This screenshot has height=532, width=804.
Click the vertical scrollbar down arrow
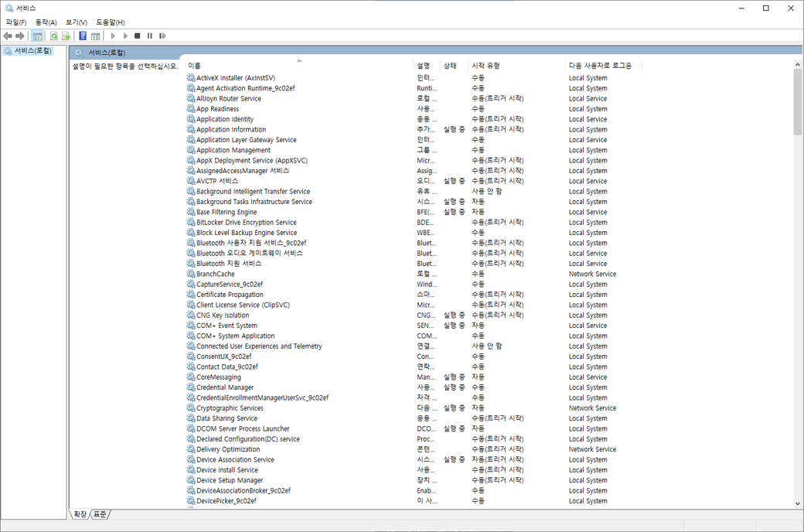[798, 503]
